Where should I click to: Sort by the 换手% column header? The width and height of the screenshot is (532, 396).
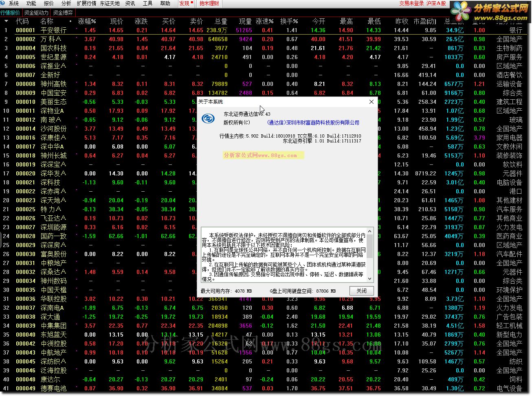(x=289, y=21)
